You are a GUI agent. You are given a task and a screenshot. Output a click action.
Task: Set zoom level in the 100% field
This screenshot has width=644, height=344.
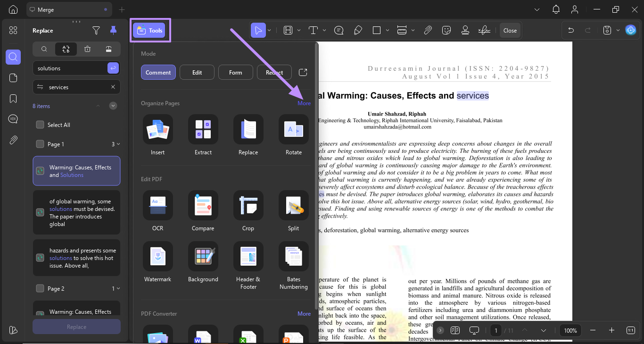pyautogui.click(x=570, y=330)
